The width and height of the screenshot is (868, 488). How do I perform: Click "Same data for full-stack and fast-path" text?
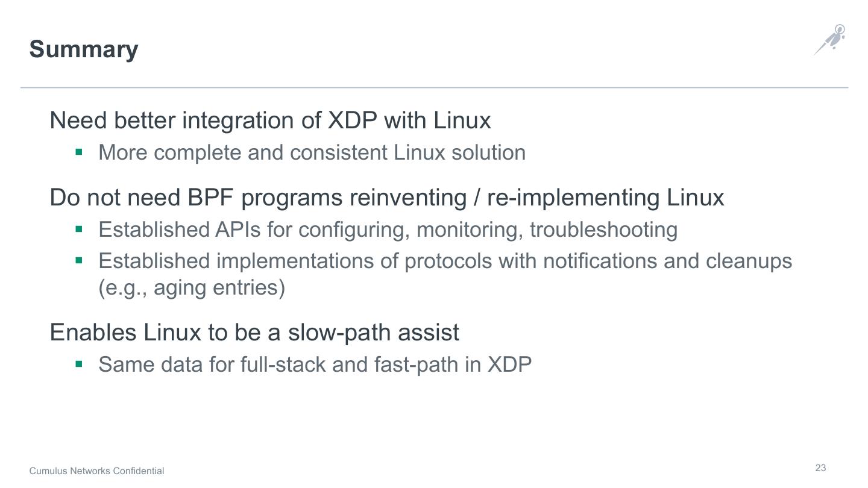315,364
